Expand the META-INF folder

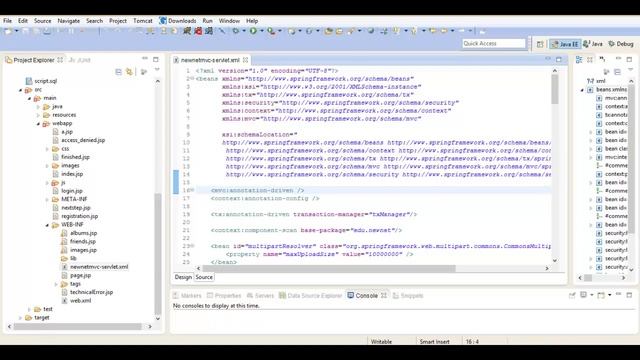(x=47, y=200)
